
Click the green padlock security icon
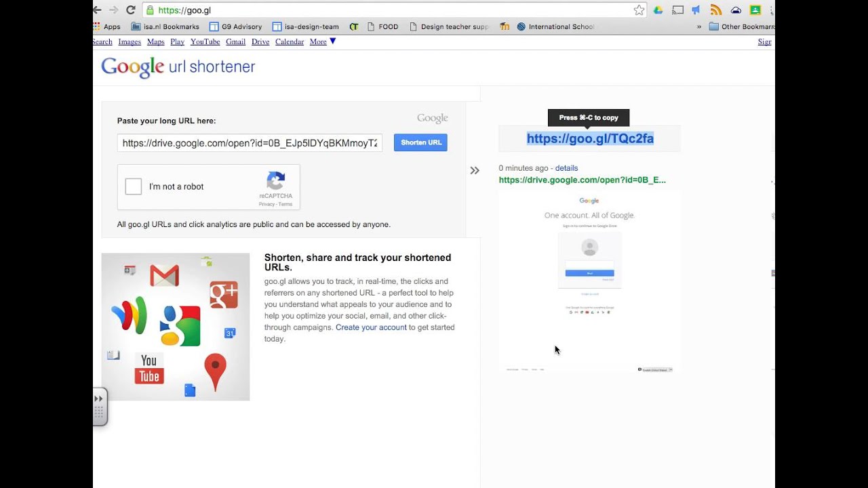[150, 10]
